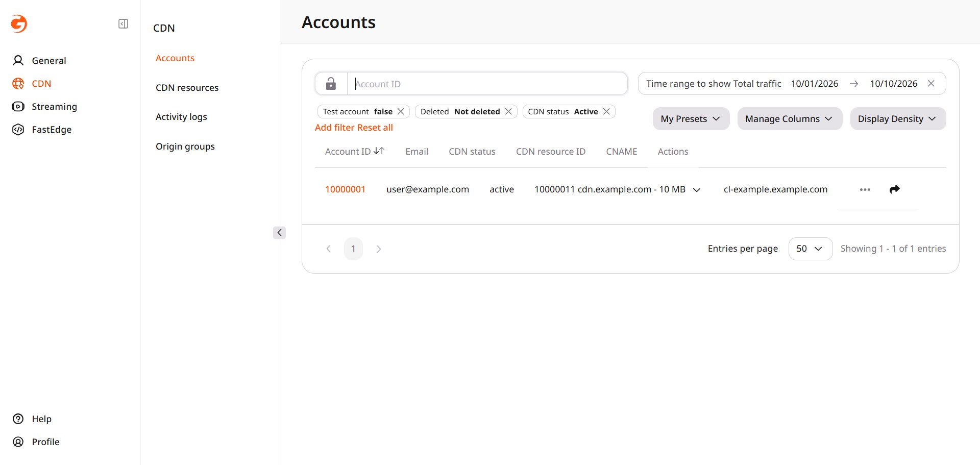Open the FastEdge icon
The width and height of the screenshot is (980, 465).
(18, 130)
